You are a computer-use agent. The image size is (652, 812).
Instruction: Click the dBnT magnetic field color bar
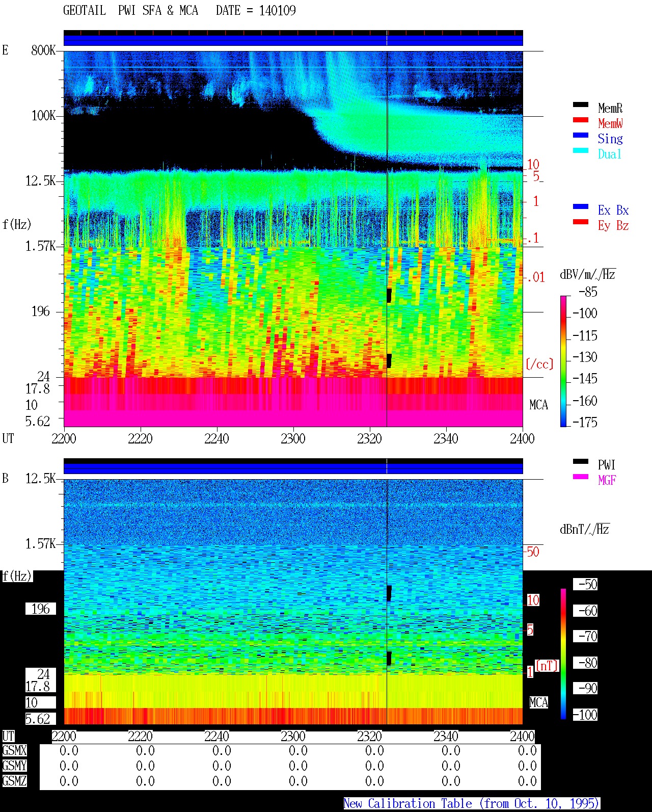coord(563,654)
